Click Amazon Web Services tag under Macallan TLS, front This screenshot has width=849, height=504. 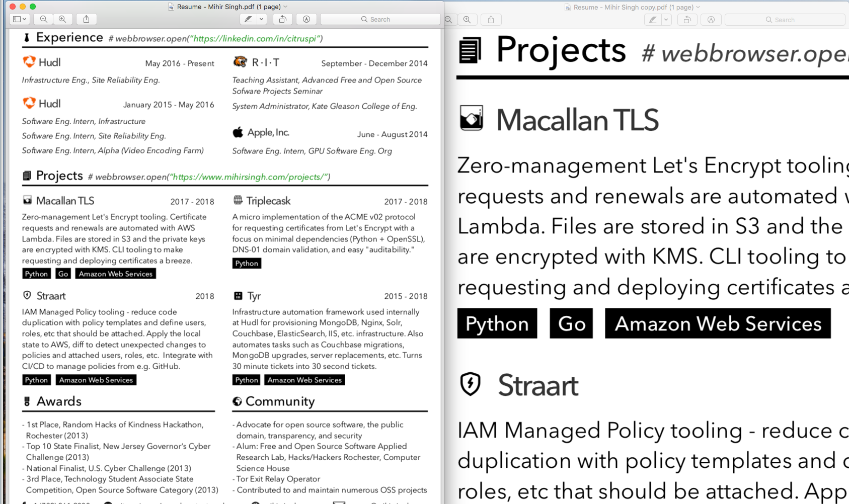pyautogui.click(x=116, y=274)
